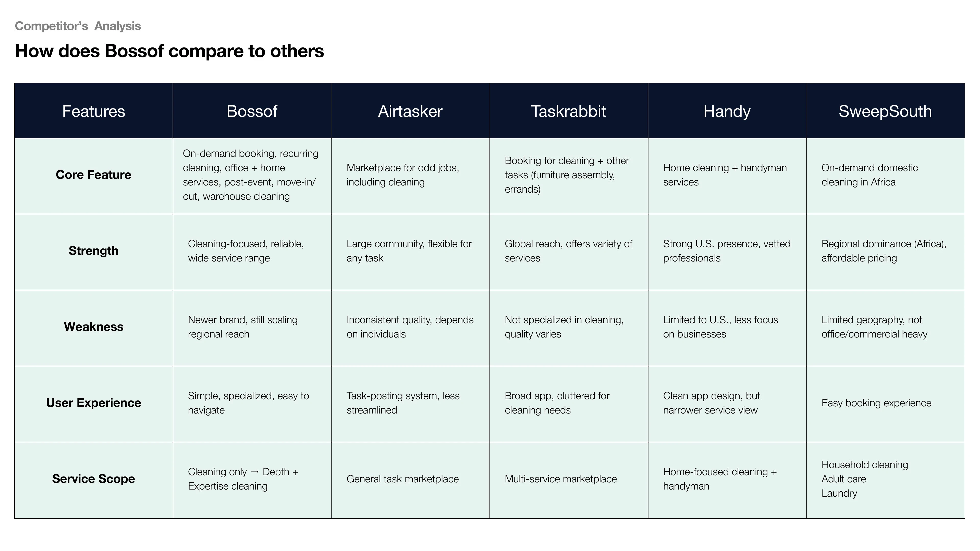This screenshot has height=551, width=980.
Task: Select the SweepSouth column header
Action: point(885,111)
